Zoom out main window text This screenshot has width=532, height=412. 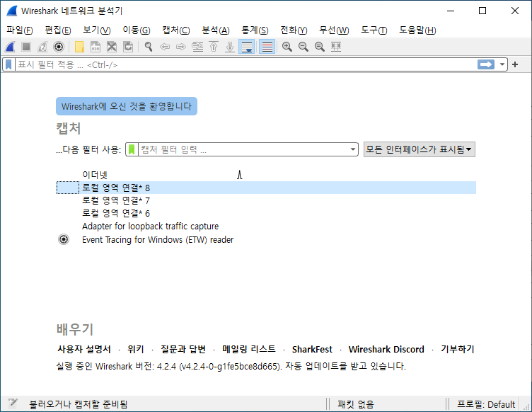pos(303,47)
